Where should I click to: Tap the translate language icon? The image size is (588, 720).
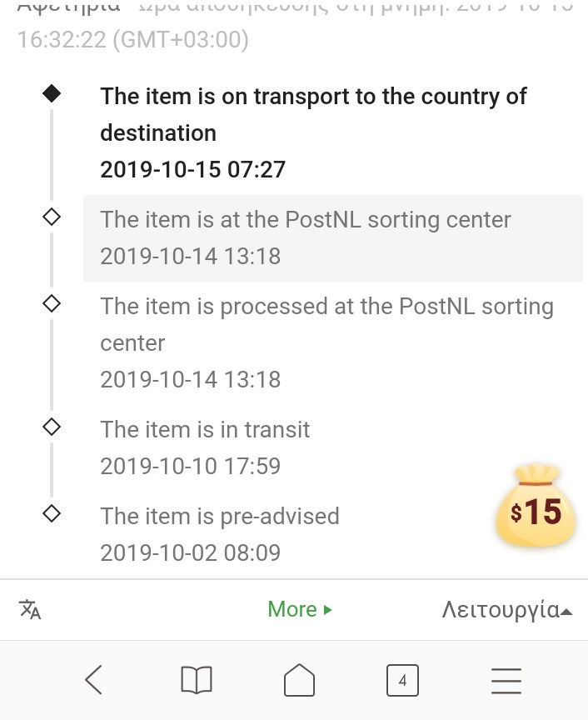tap(30, 609)
